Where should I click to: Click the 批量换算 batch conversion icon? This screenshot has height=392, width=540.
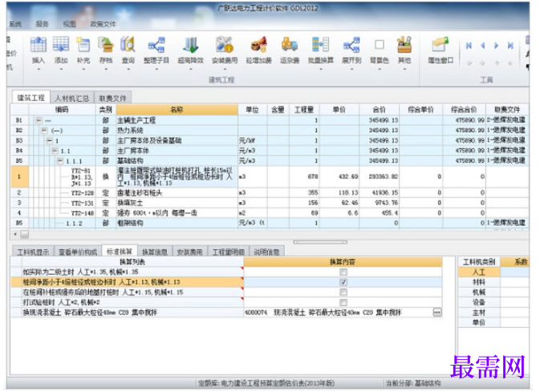point(321,45)
